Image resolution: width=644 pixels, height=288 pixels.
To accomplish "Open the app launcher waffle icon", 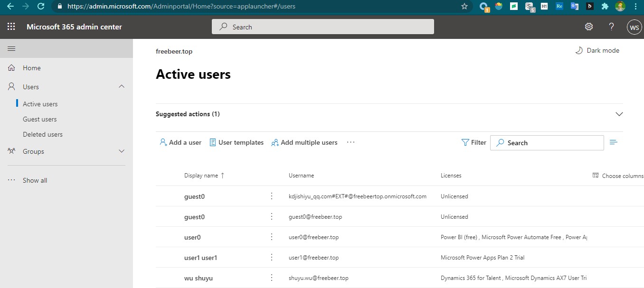I will click(x=11, y=27).
